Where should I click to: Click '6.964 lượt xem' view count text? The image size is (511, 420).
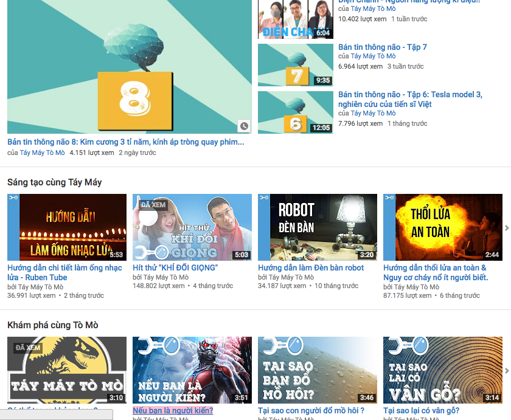coord(360,66)
